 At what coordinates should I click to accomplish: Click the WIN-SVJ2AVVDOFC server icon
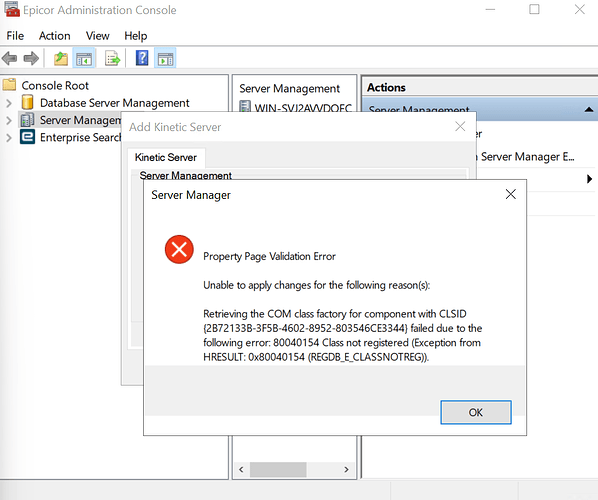tap(245, 106)
